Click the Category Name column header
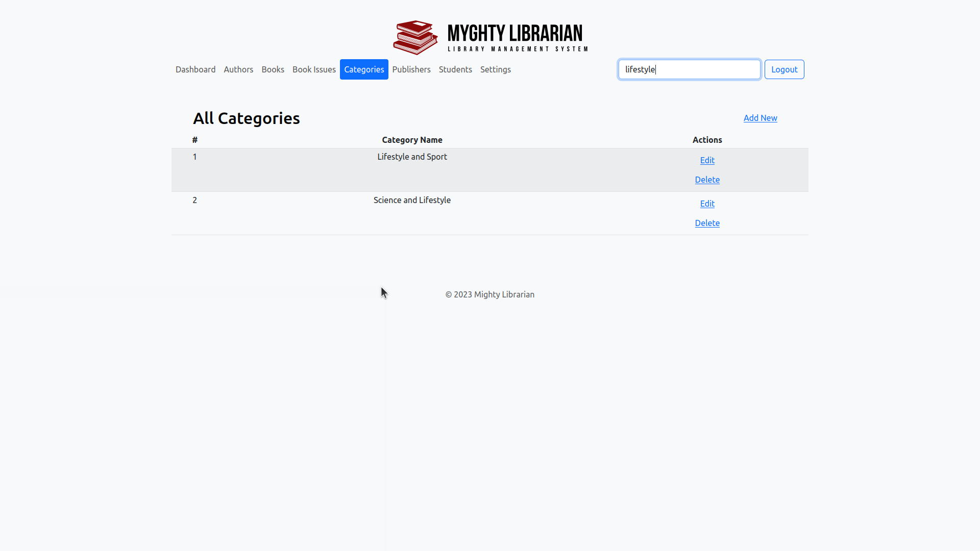 (x=412, y=140)
